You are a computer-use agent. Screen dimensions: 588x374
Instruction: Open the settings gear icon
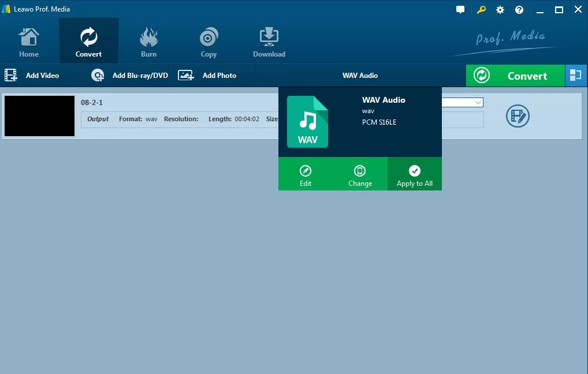click(500, 9)
